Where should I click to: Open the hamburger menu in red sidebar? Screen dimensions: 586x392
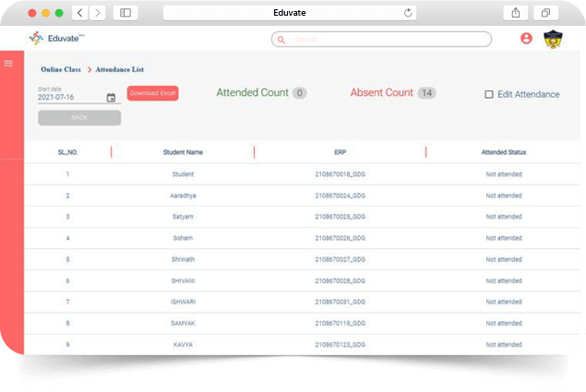pos(8,63)
